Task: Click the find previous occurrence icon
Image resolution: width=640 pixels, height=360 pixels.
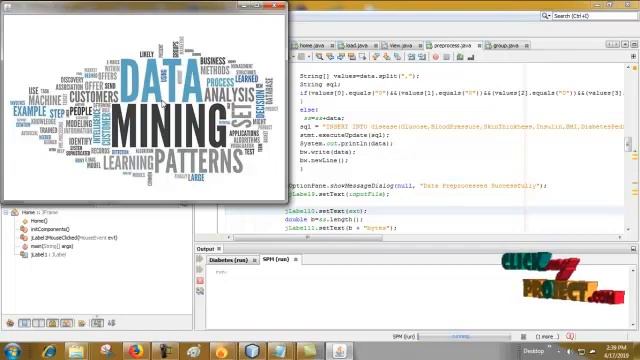Action: click(330, 57)
